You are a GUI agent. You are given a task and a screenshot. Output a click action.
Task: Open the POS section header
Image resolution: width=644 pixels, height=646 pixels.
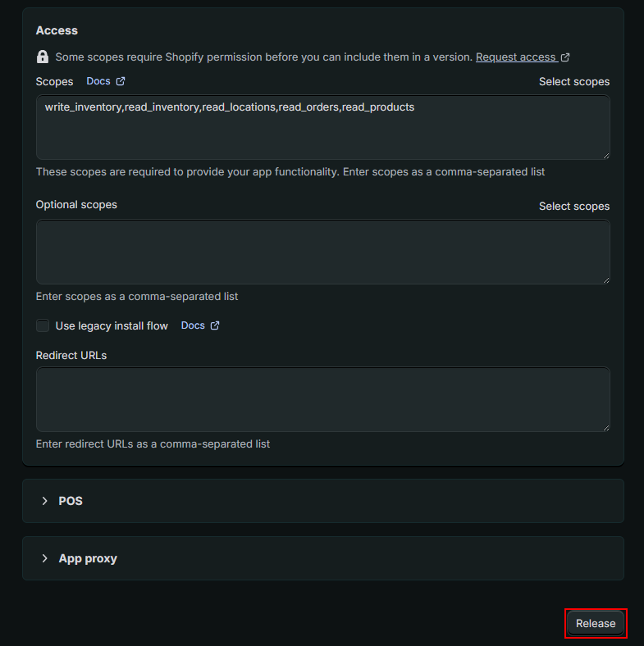pyautogui.click(x=71, y=501)
